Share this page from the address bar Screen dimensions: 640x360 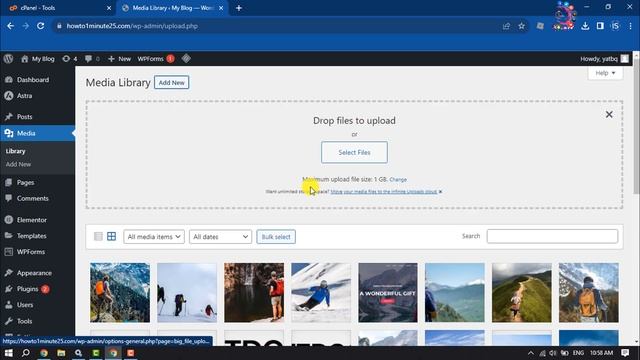pos(506,26)
